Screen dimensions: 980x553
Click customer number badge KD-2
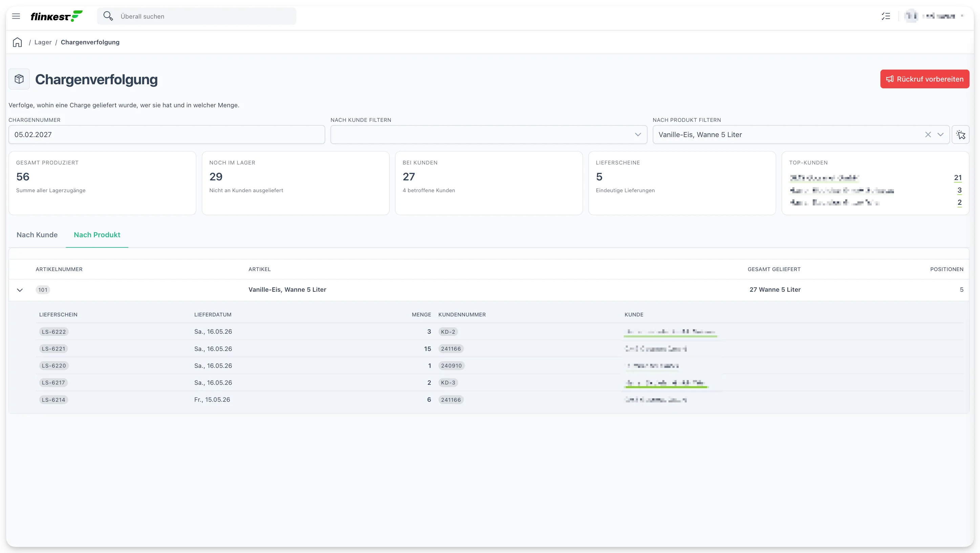pos(448,332)
